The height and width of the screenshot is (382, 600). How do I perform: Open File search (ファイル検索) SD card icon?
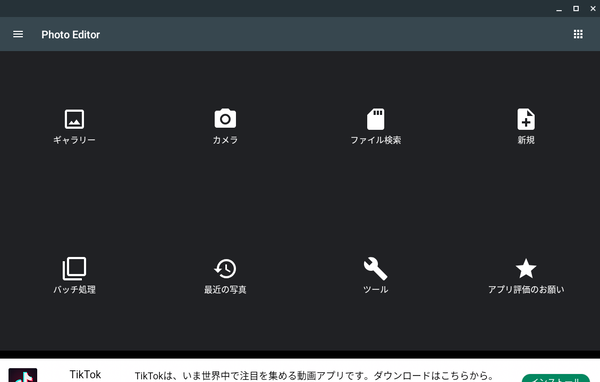coord(376,119)
